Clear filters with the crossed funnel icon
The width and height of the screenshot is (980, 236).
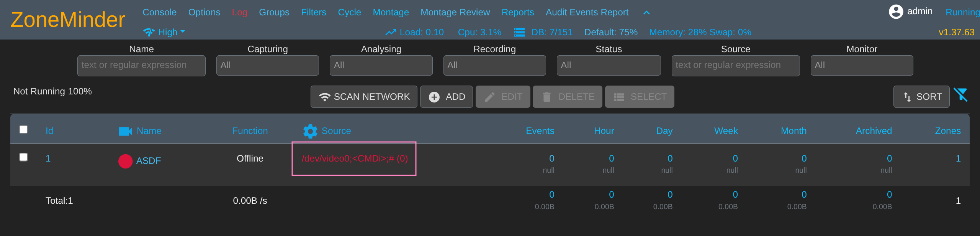960,95
